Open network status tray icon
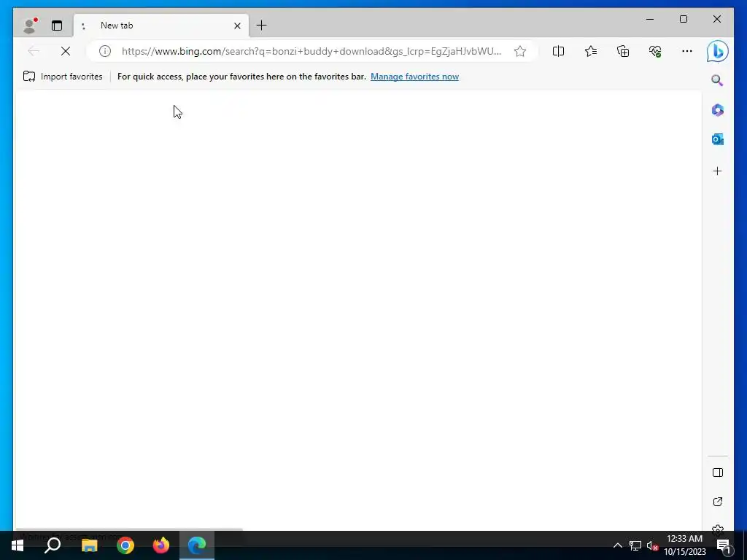The image size is (747, 560). pos(635,545)
